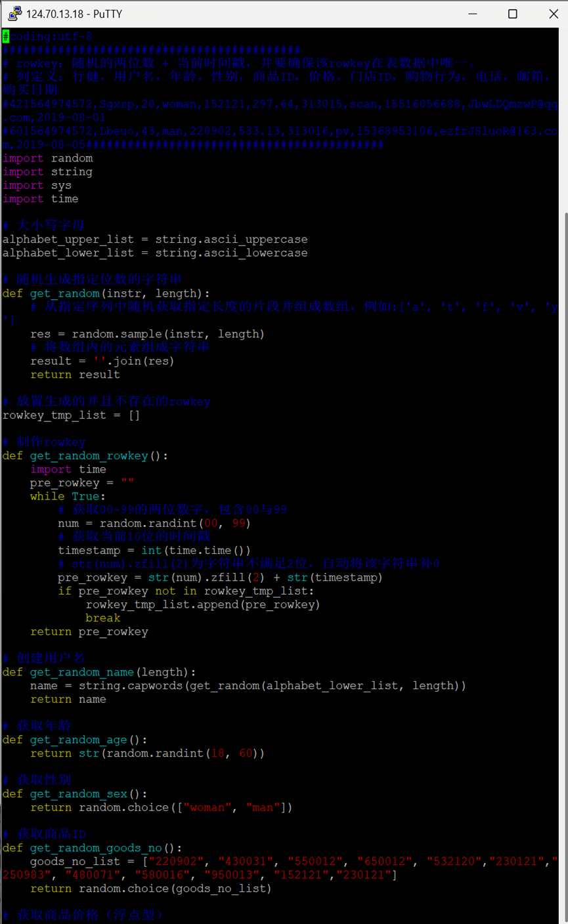Click the 'return pre_rowkey' line
The image size is (568, 924).
(89, 632)
